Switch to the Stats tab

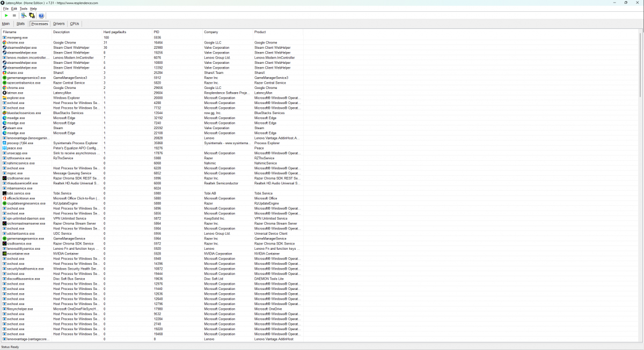pyautogui.click(x=20, y=24)
